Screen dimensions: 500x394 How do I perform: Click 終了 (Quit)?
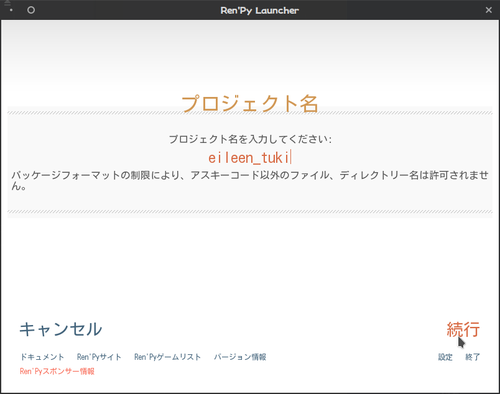pyautogui.click(x=472, y=357)
